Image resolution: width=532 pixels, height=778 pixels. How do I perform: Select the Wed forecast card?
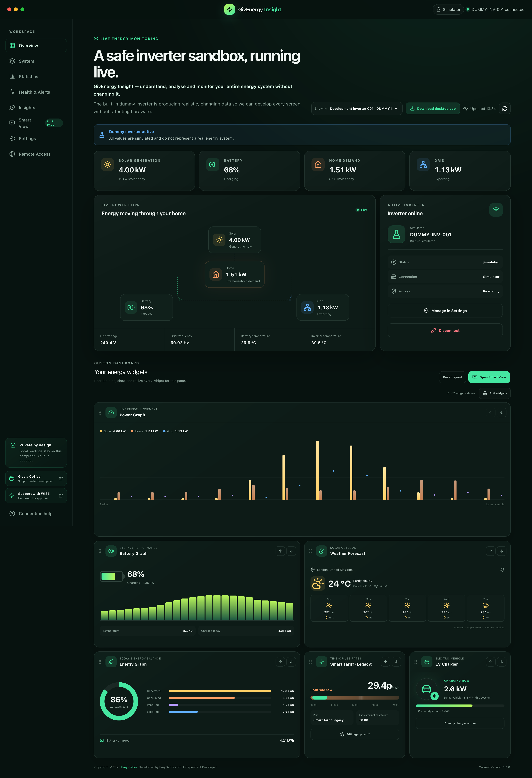446,608
